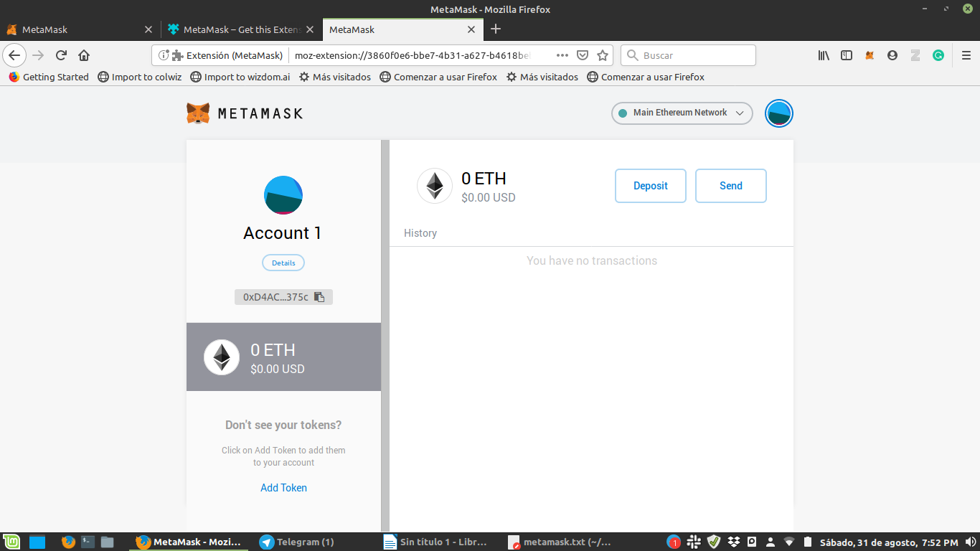Open the Linux Mint start menu

tap(11, 542)
